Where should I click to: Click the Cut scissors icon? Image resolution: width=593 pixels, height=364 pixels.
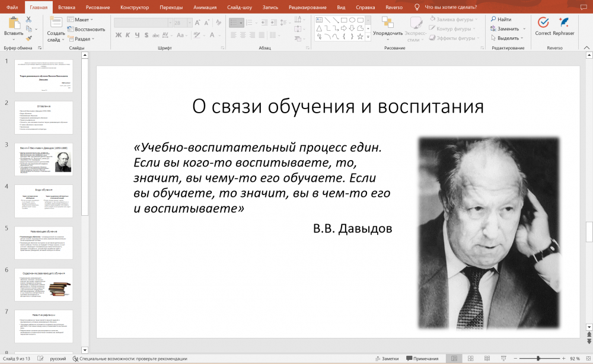[x=28, y=20]
